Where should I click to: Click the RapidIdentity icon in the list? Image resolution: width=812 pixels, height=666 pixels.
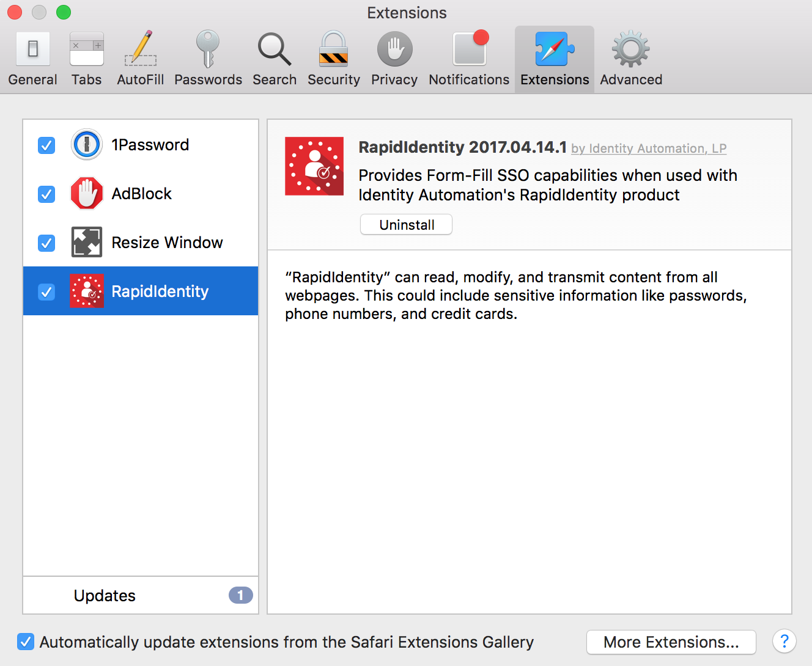point(87,291)
